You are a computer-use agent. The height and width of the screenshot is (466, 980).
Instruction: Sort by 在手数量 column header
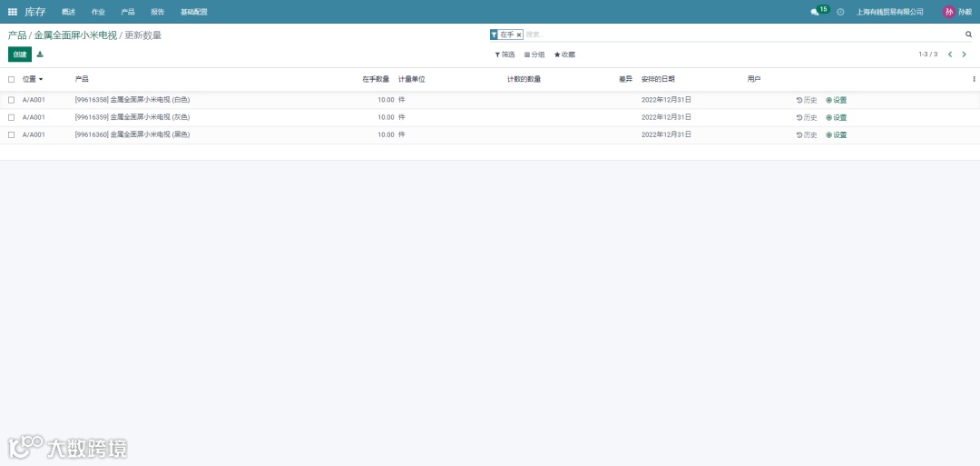pyautogui.click(x=376, y=79)
